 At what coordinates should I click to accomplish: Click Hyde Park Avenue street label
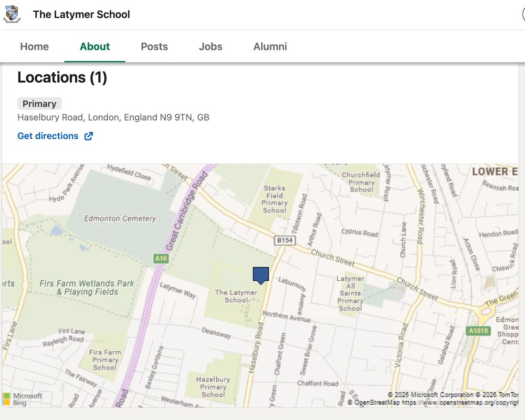67,184
